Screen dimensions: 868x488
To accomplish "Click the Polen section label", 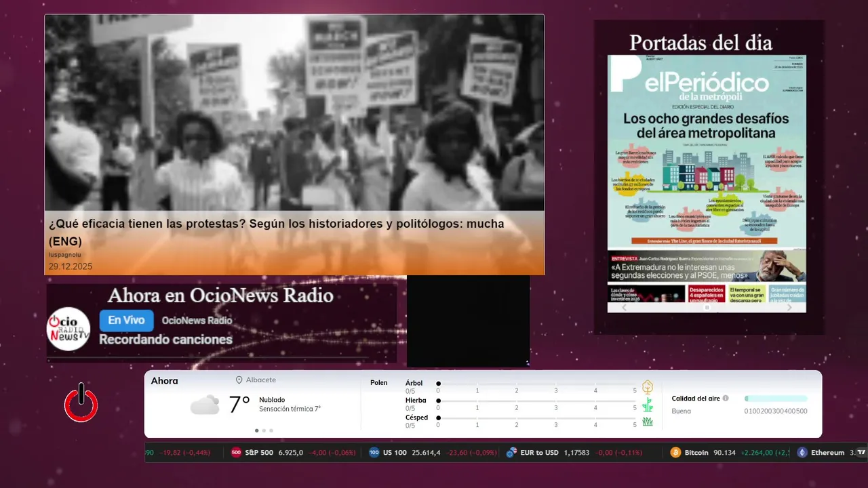I will (379, 383).
